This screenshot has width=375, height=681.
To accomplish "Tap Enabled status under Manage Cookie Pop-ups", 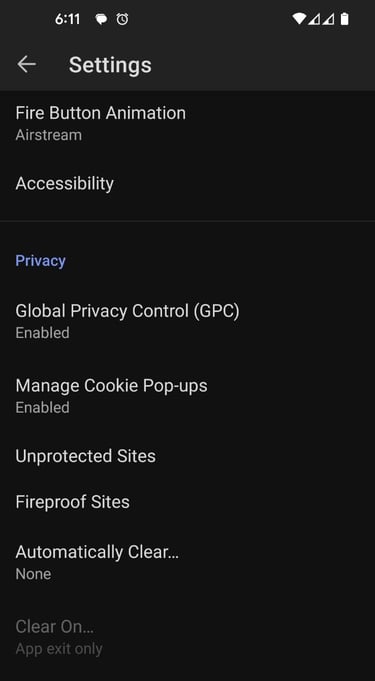I will click(x=43, y=407).
